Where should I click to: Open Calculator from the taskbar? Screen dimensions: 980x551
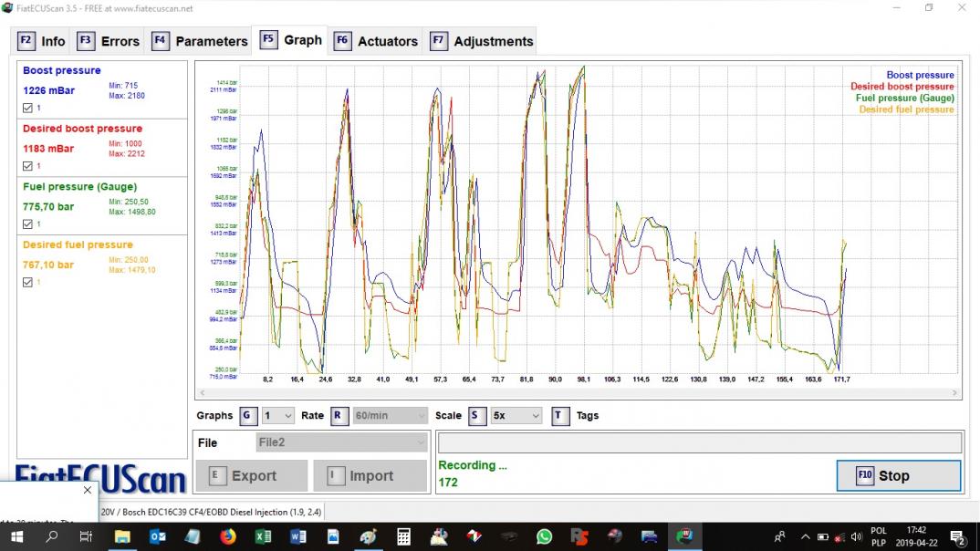click(x=403, y=536)
